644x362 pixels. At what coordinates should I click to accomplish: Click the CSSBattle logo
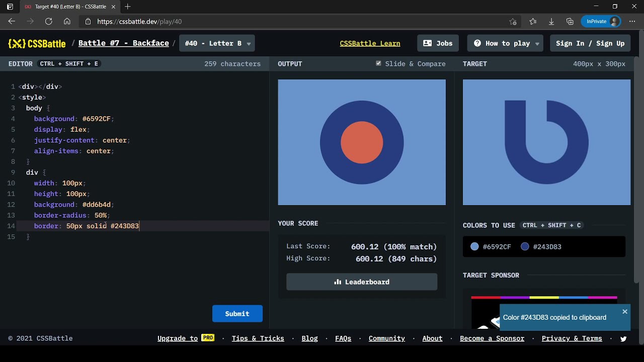37,43
